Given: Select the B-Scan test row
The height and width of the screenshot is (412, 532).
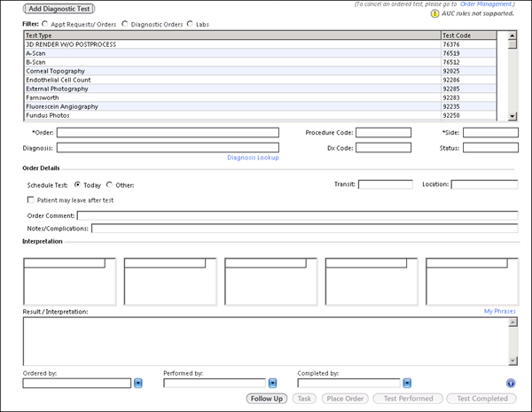Looking at the screenshot, I should pyautogui.click(x=261, y=62).
